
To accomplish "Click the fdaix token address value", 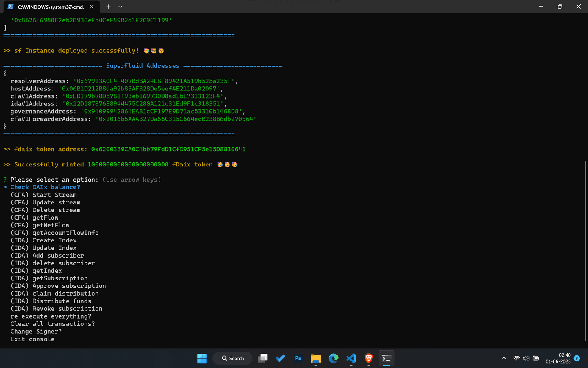I will (x=168, y=149).
